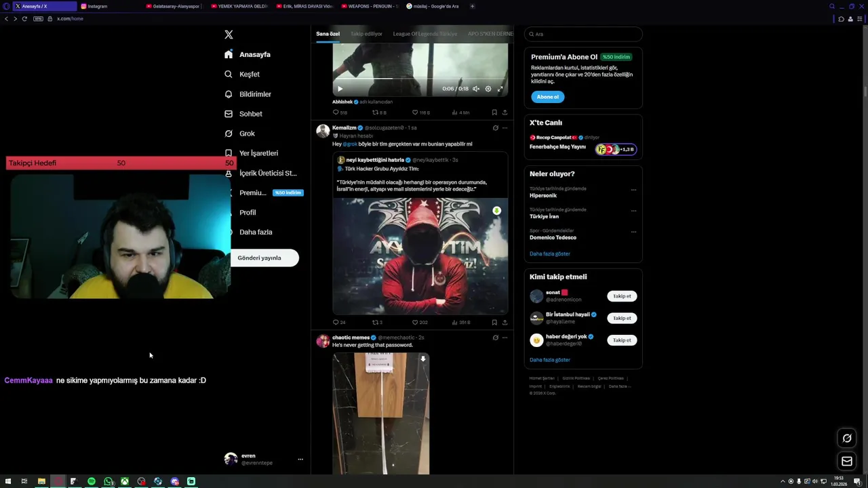
Task: Expand the Daha fazla menu
Action: tap(256, 232)
